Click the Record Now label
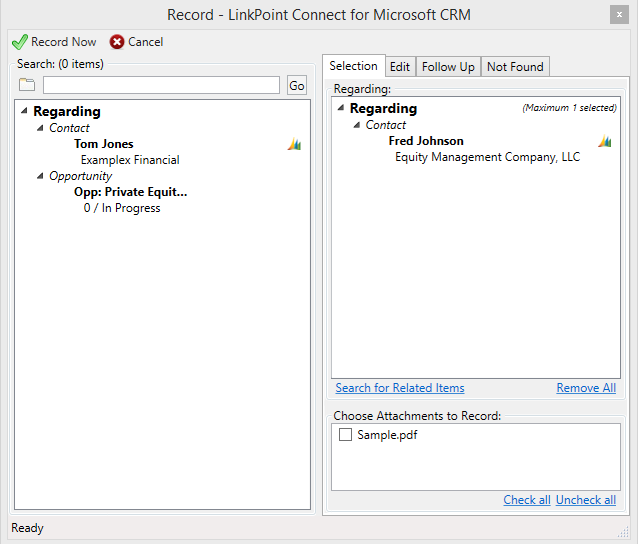The image size is (638, 544). pos(64,42)
